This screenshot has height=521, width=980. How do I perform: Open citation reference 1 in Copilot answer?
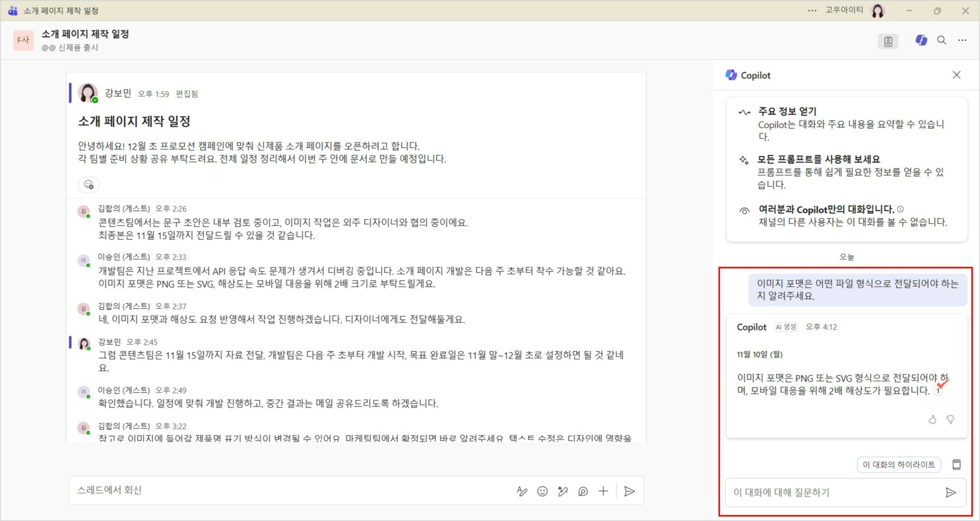click(x=938, y=391)
